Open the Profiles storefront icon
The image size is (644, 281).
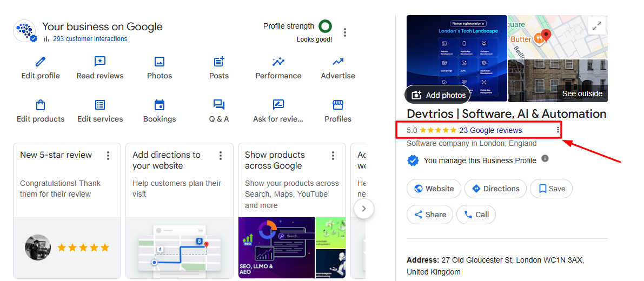click(x=338, y=105)
